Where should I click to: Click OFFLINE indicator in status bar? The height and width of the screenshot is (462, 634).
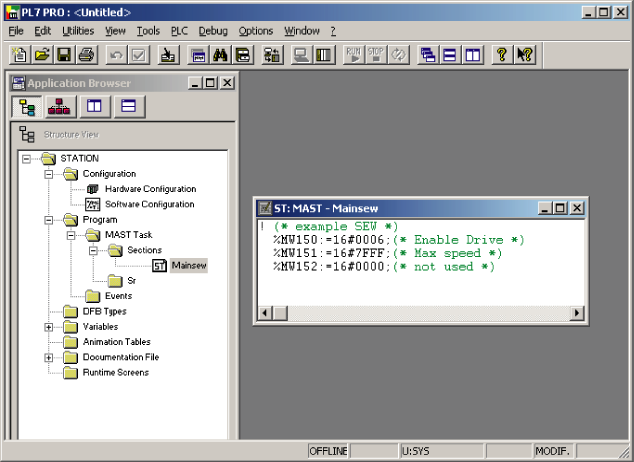(x=328, y=451)
